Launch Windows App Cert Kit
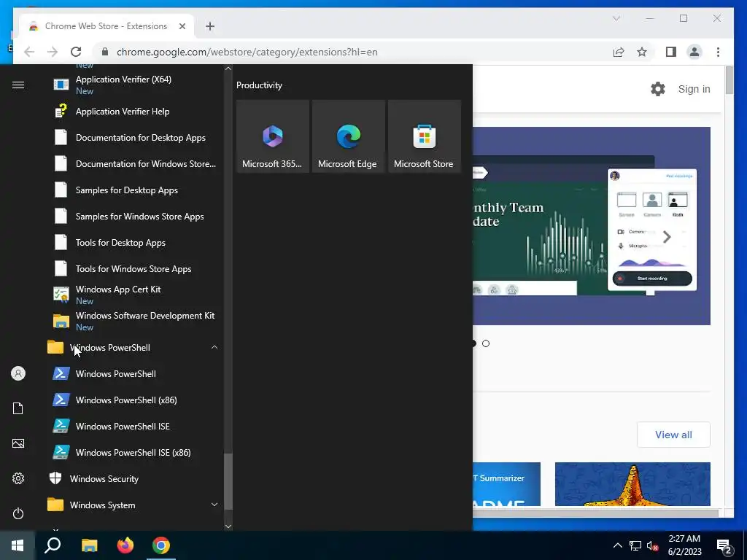The width and height of the screenshot is (747, 560). coord(135,295)
